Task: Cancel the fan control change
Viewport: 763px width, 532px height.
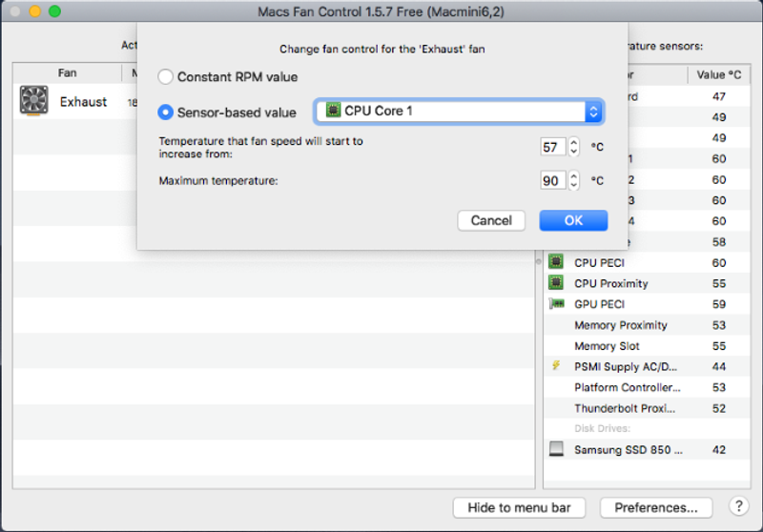Action: (x=491, y=220)
